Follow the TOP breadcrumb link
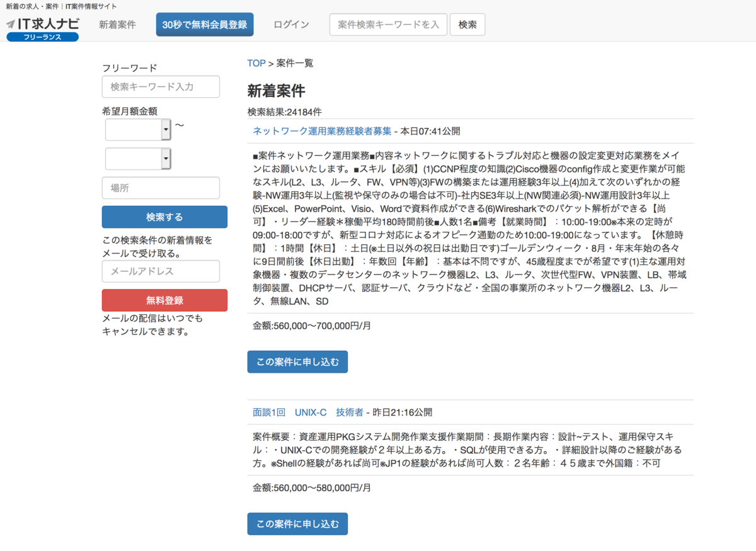Viewport: 756px width, 551px height. pyautogui.click(x=256, y=63)
